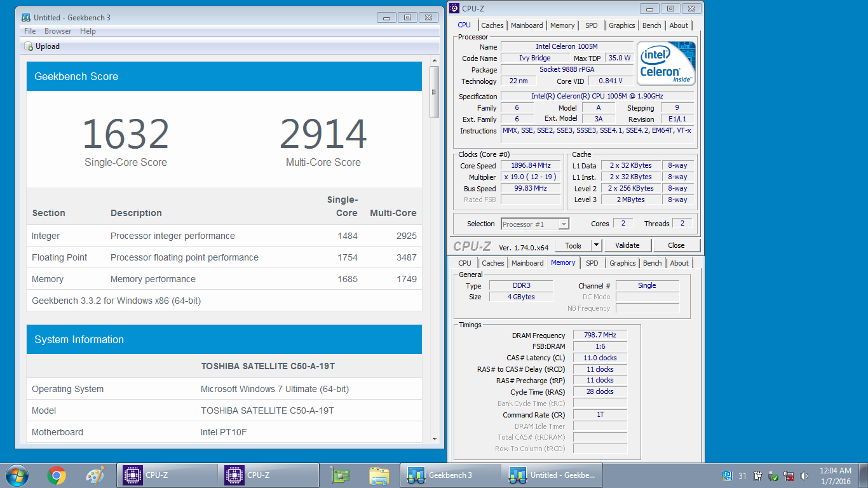868x488 pixels.
Task: Click the Upload button label in Geekbench
Action: [48, 46]
